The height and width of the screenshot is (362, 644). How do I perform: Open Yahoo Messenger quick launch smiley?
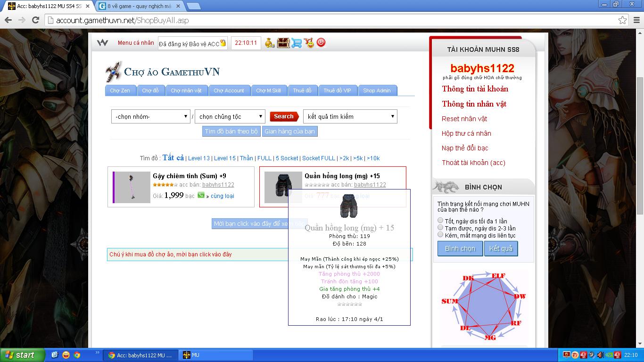[66, 355]
